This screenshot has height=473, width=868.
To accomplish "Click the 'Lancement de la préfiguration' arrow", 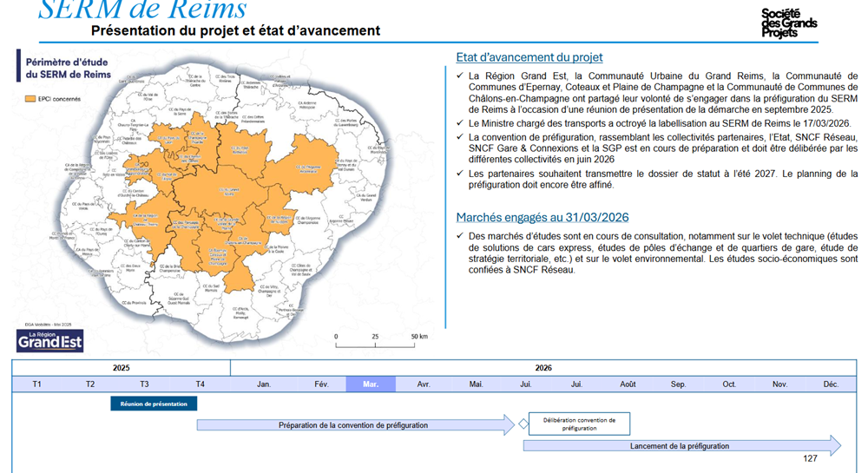I will pos(682,446).
